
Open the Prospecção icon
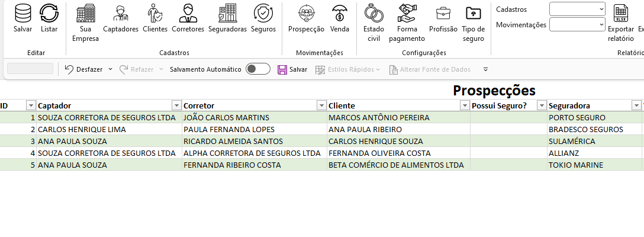306,13
